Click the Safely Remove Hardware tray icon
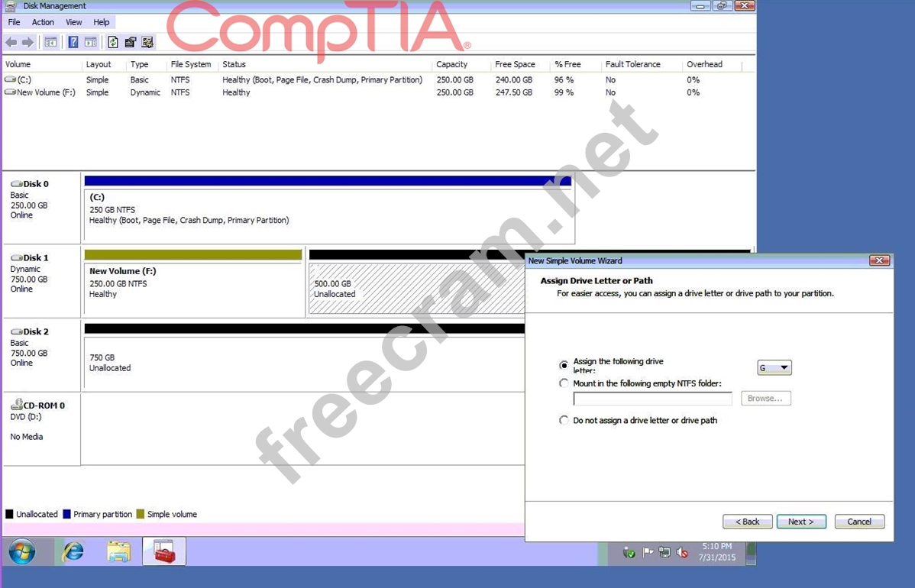 coord(629,552)
